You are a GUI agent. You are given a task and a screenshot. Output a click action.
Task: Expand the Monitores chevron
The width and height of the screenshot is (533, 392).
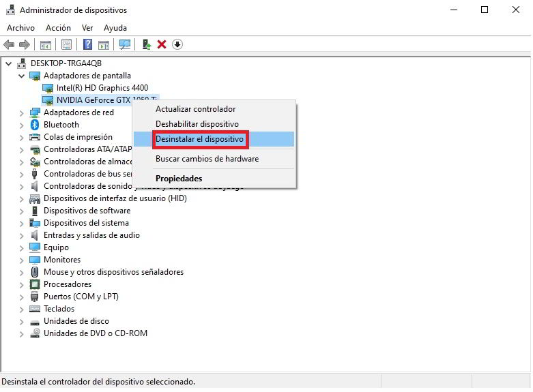tap(21, 260)
